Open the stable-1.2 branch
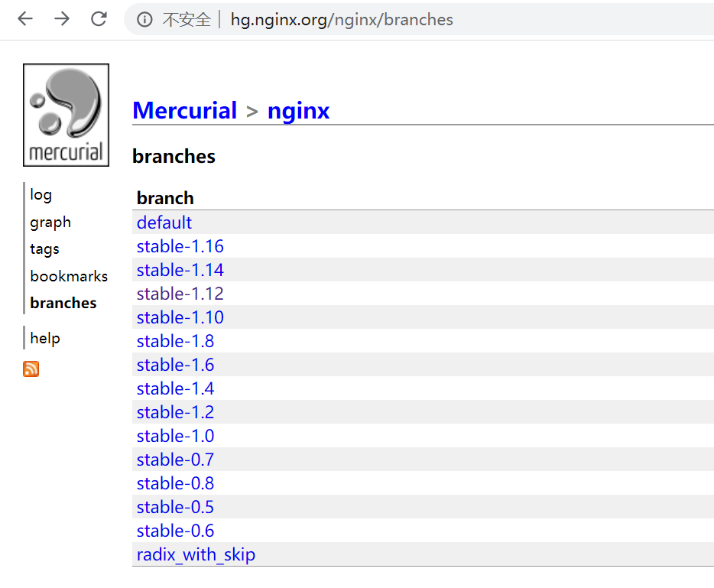The image size is (714, 588). click(x=175, y=412)
